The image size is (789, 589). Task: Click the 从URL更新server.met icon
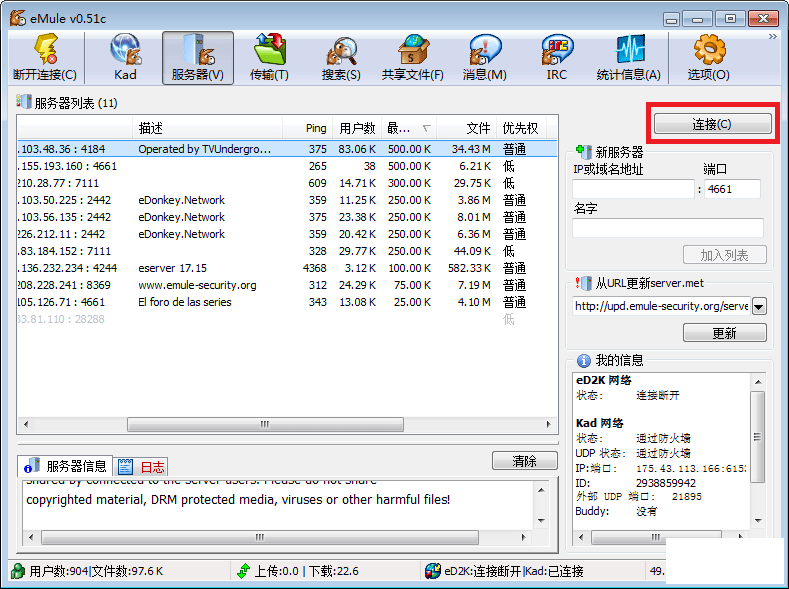point(584,283)
